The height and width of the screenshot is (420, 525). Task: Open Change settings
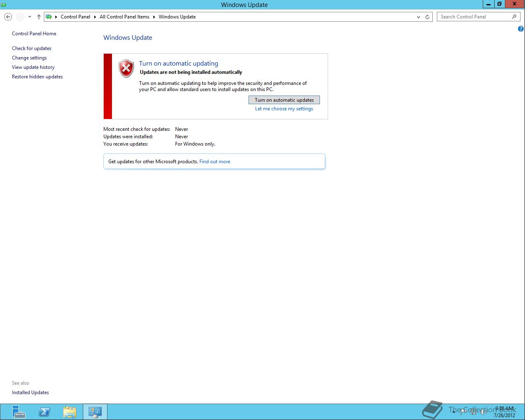coord(29,58)
